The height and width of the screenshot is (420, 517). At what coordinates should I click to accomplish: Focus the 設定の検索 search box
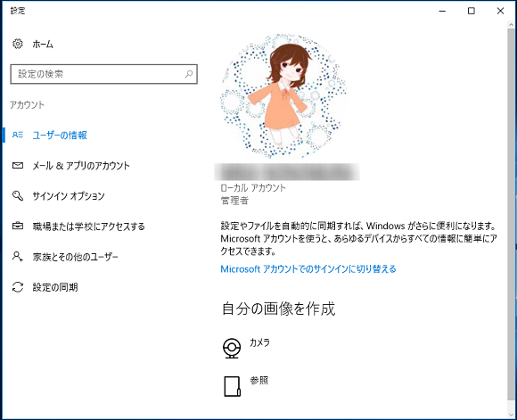pyautogui.click(x=104, y=74)
